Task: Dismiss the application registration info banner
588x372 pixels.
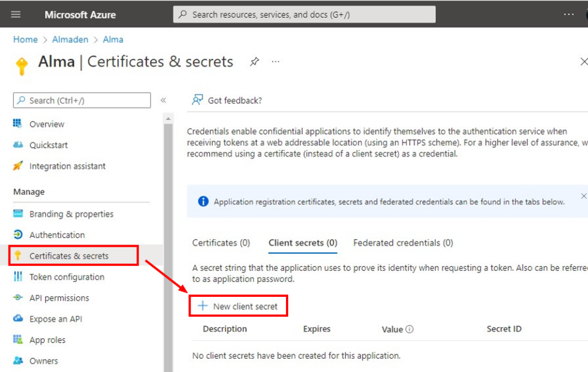Action: pos(583,195)
